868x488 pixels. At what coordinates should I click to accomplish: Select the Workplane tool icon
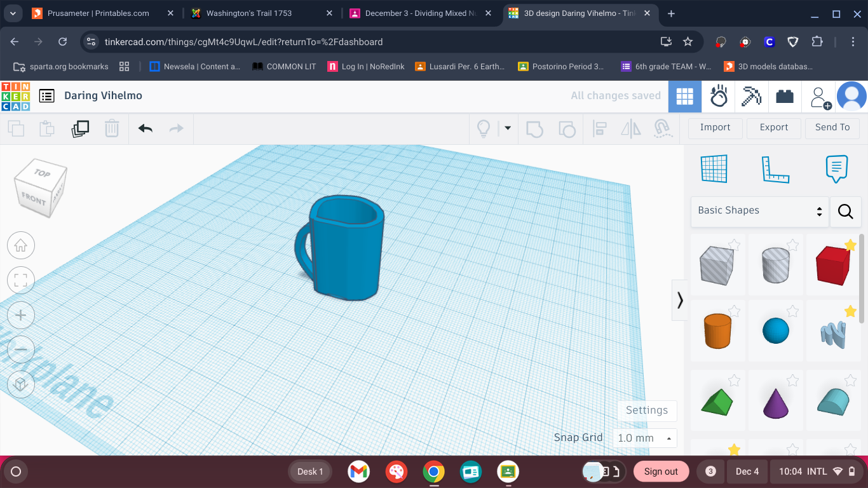pyautogui.click(x=714, y=169)
